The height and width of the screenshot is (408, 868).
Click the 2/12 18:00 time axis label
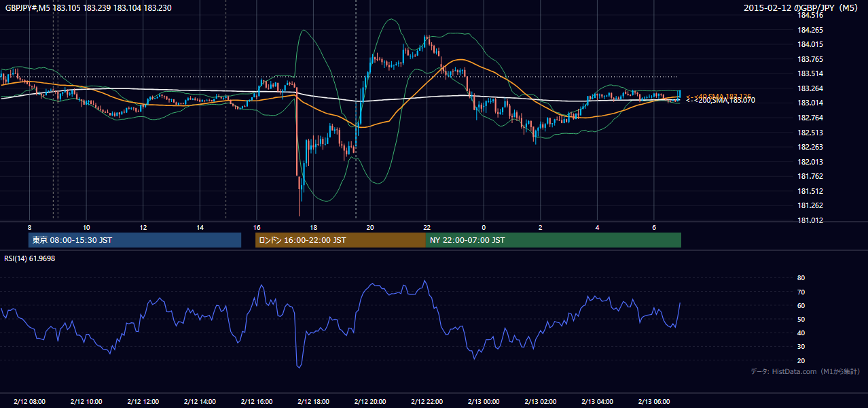313,402
